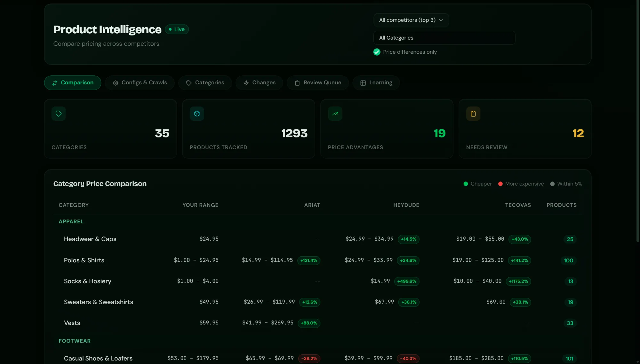Click the APPAREL group heading
640x364 pixels.
coord(71,221)
